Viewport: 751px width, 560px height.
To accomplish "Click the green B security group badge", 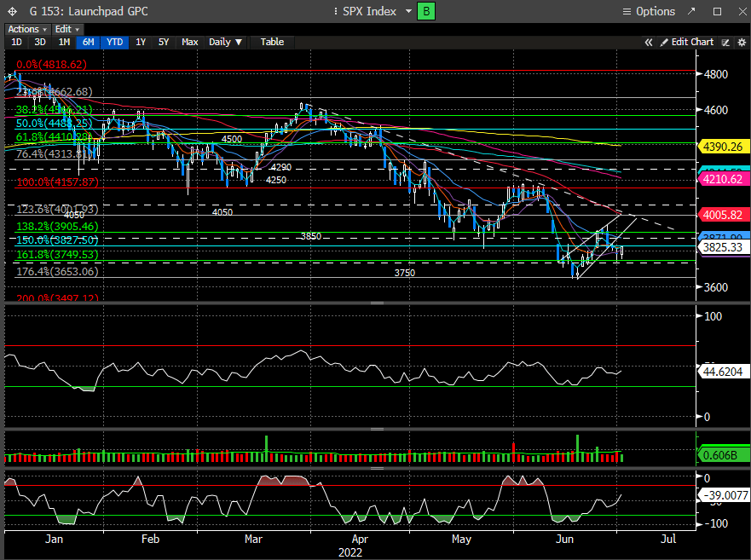I will pos(427,11).
